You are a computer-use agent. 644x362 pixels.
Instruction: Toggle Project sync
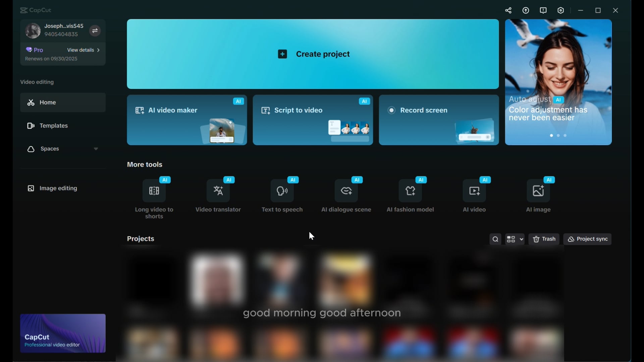coord(588,239)
